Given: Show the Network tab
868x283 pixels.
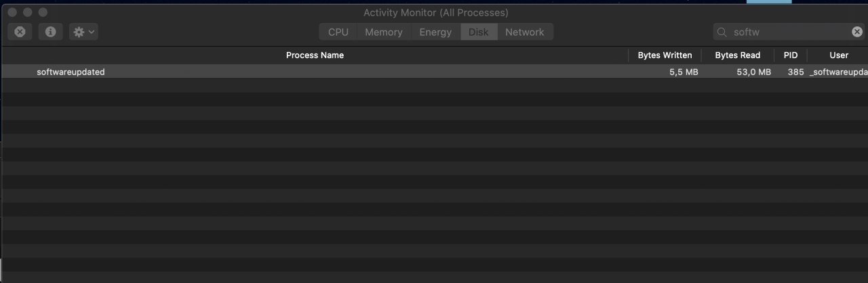Looking at the screenshot, I should (x=525, y=32).
